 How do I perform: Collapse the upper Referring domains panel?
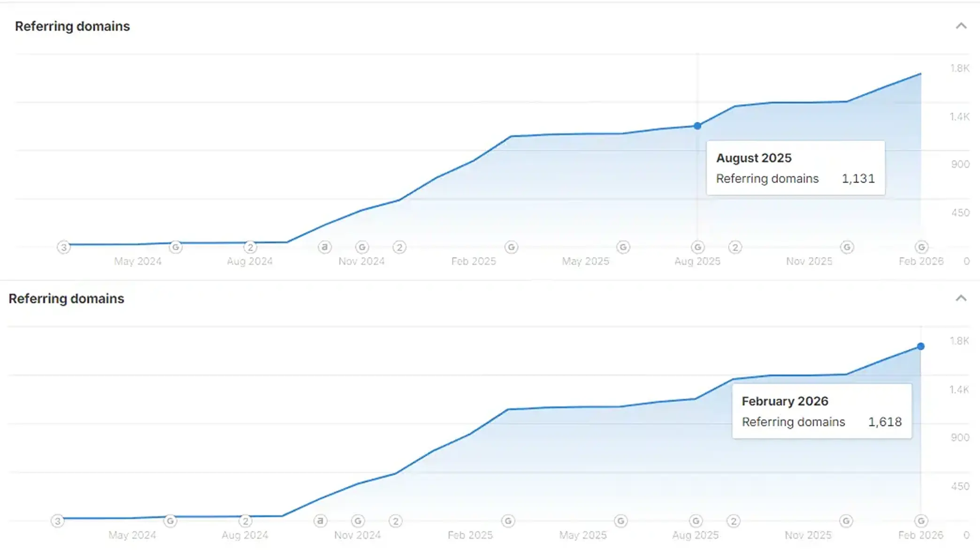961,26
